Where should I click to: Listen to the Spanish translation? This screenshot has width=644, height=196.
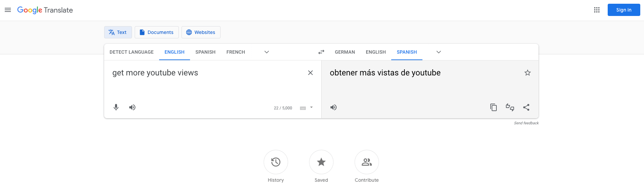(334, 107)
